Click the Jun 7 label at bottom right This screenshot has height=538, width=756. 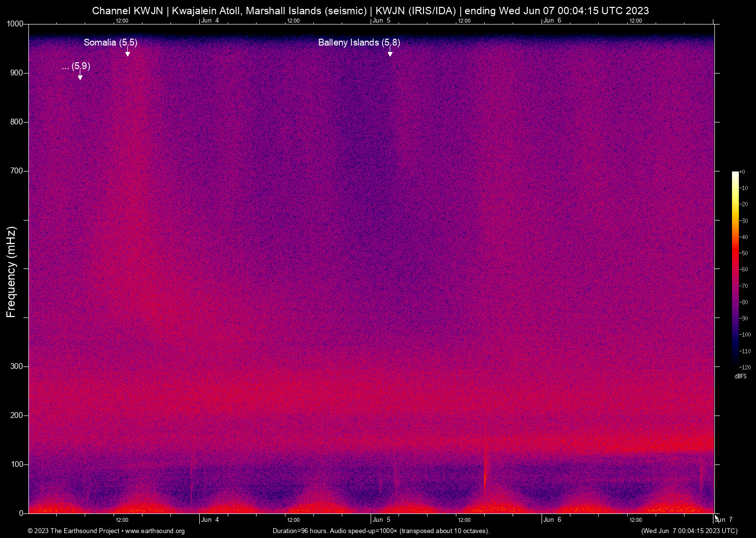pos(723,519)
